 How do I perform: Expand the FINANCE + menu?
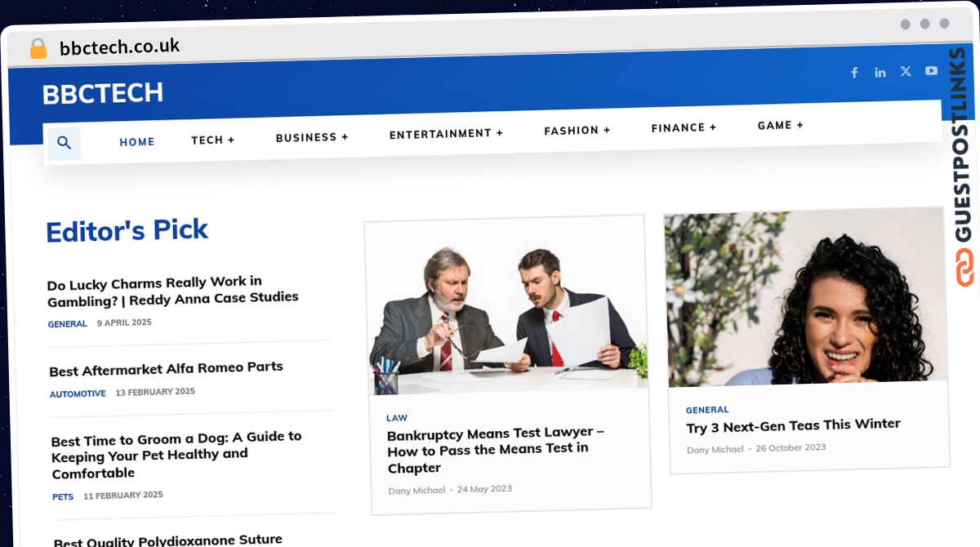click(x=684, y=127)
